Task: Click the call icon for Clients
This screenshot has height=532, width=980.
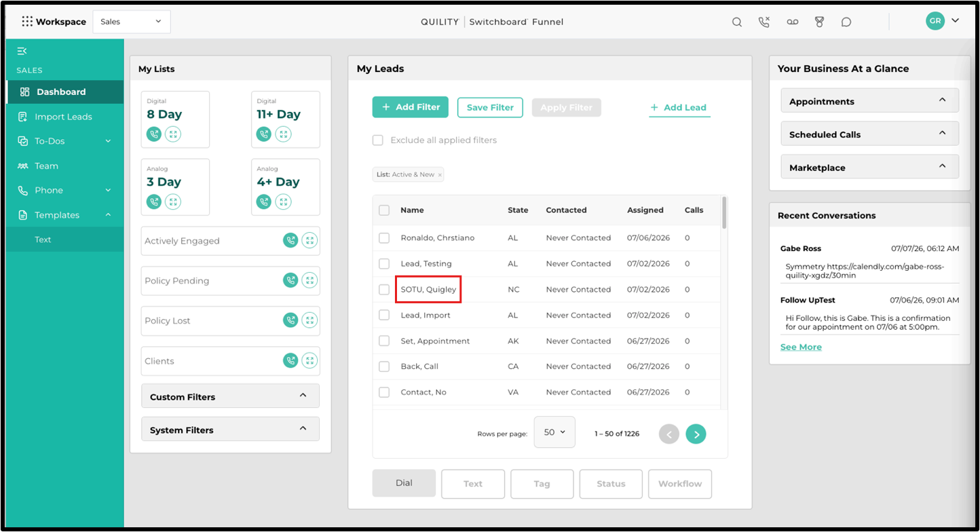Action: pyautogui.click(x=290, y=361)
